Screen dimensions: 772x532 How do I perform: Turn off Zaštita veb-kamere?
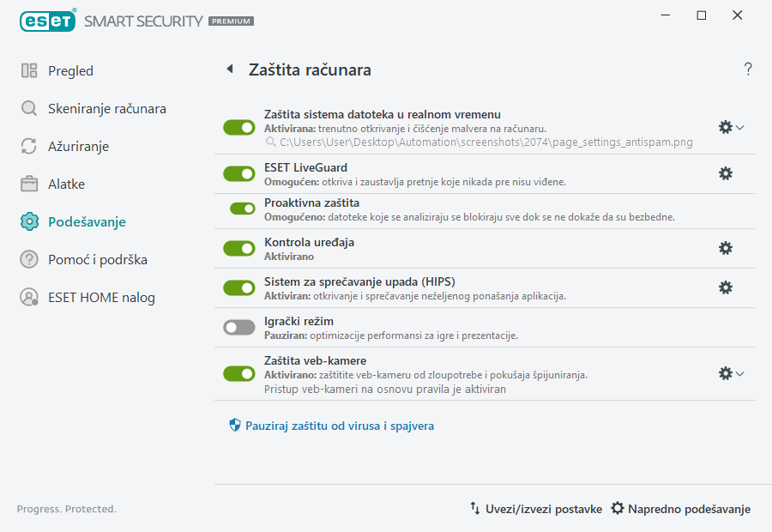(x=238, y=373)
